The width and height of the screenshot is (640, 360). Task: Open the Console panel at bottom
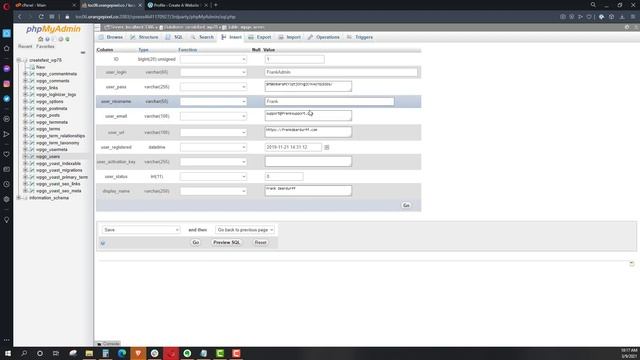[109, 344]
